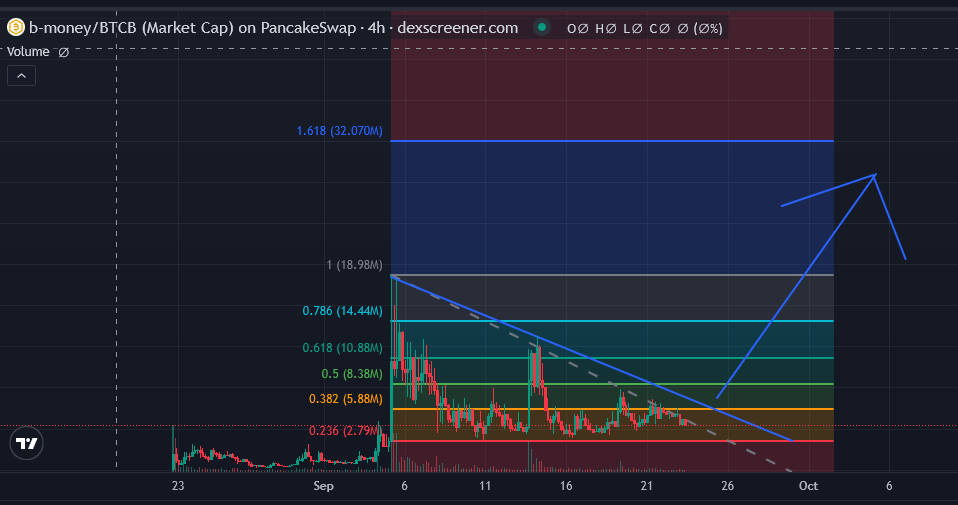The image size is (958, 505).
Task: Click the Oct date axis label
Action: (x=808, y=486)
